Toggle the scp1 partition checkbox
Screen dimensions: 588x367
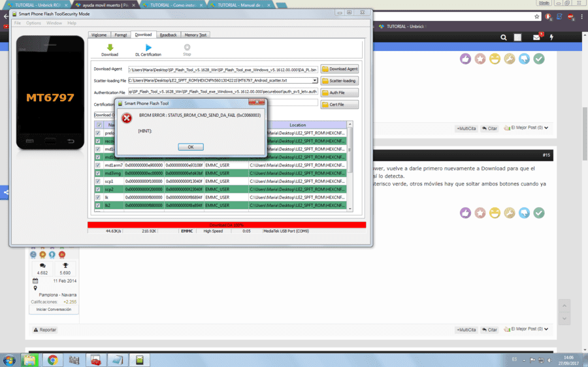point(98,181)
